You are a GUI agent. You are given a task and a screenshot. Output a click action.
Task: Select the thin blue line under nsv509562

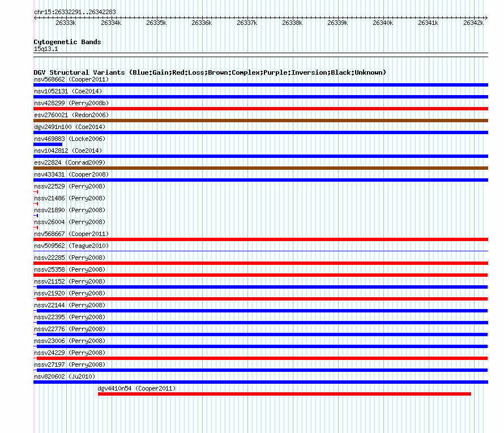[260, 251]
